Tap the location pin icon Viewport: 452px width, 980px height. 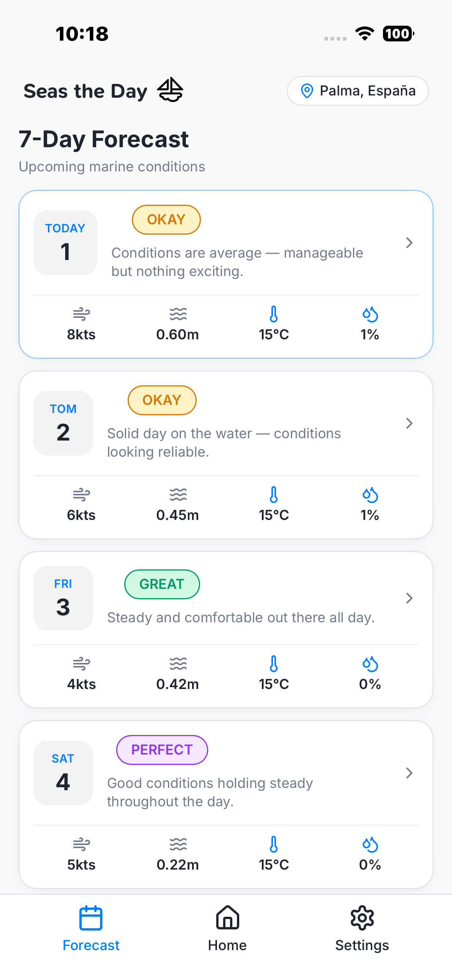[x=307, y=91]
